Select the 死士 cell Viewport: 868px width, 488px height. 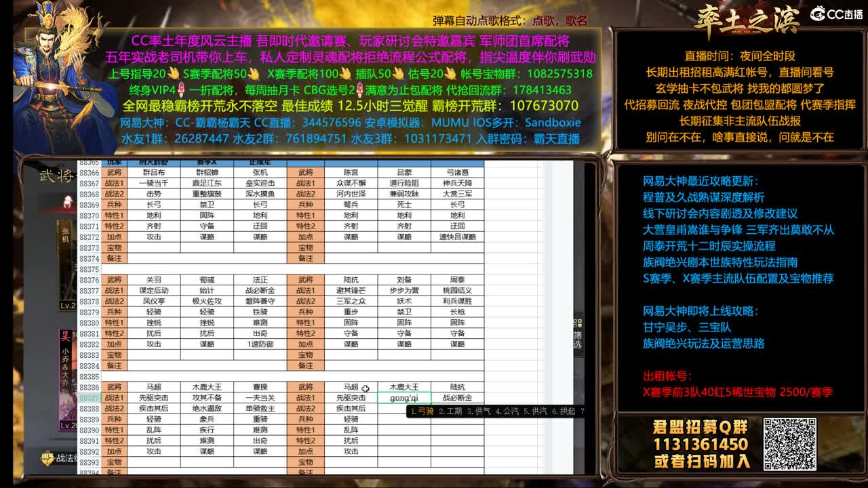coord(404,205)
